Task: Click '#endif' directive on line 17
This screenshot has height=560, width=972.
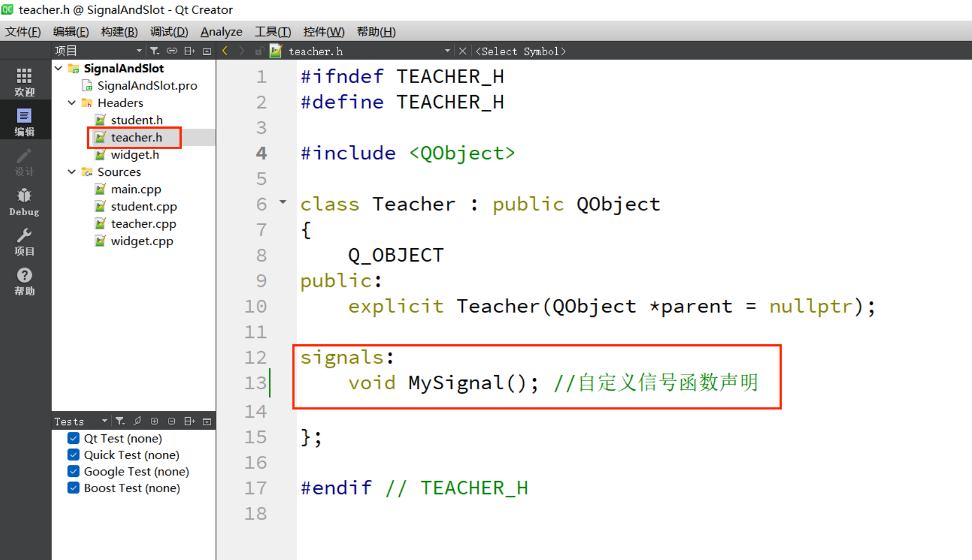Action: click(x=337, y=488)
